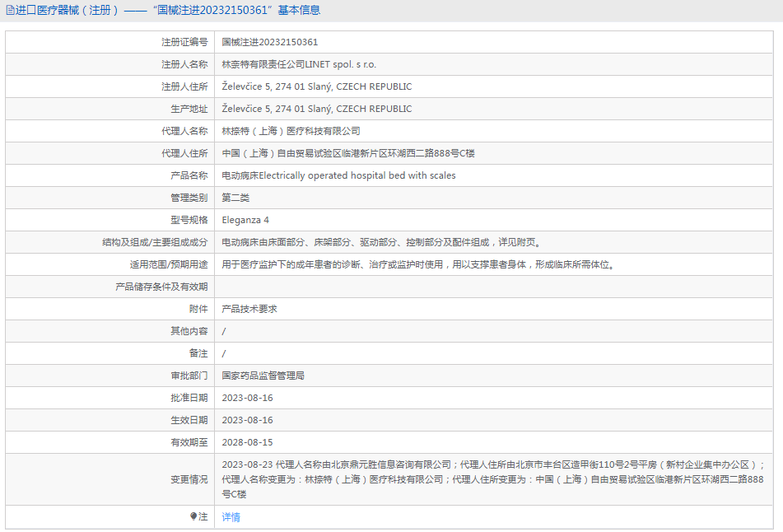Click the 其他内容 label
This screenshot has height=532, width=783.
point(189,331)
